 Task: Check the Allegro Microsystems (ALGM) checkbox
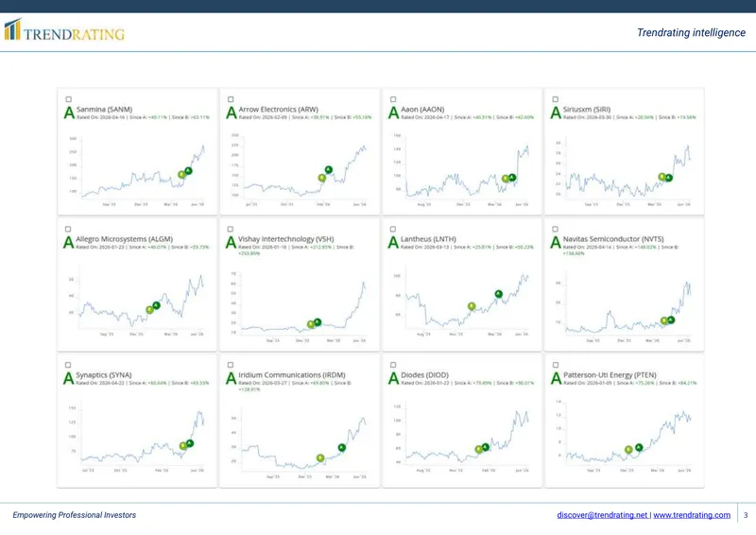pos(68,229)
